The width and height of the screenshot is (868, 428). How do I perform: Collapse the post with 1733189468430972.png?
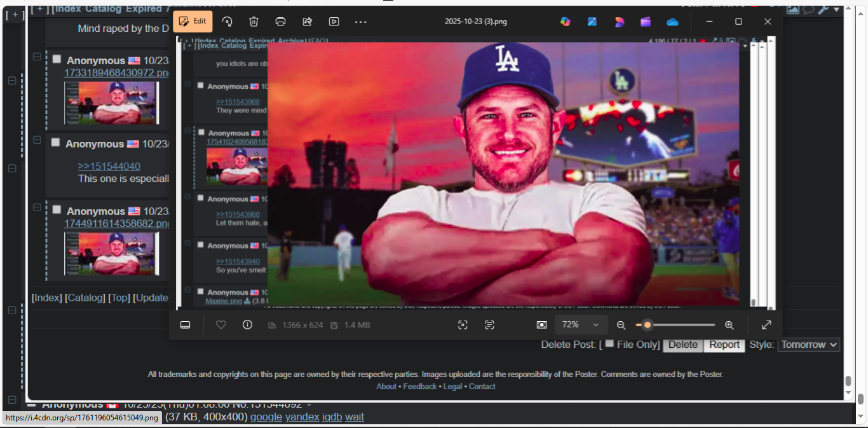[x=37, y=57]
